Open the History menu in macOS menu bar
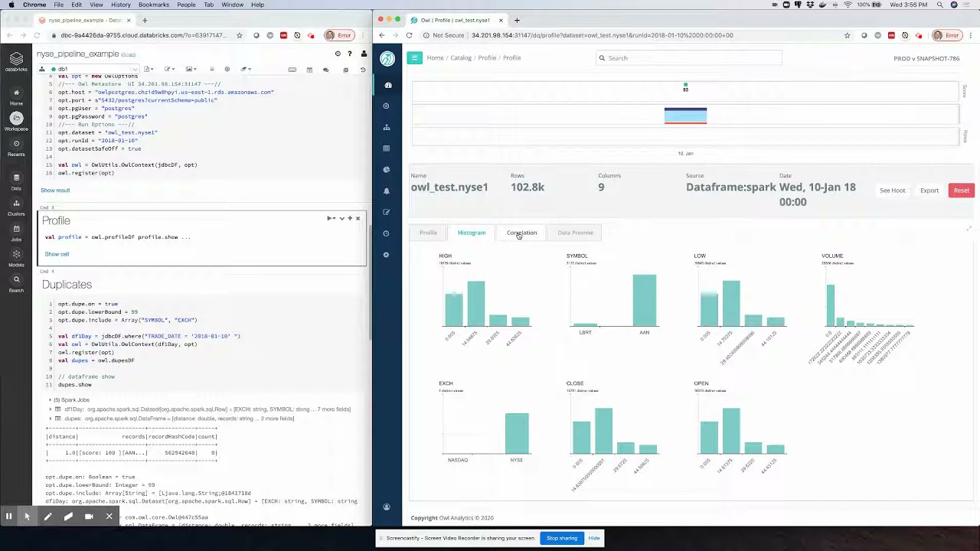Screen dimensions: 980x551 tap(120, 5)
